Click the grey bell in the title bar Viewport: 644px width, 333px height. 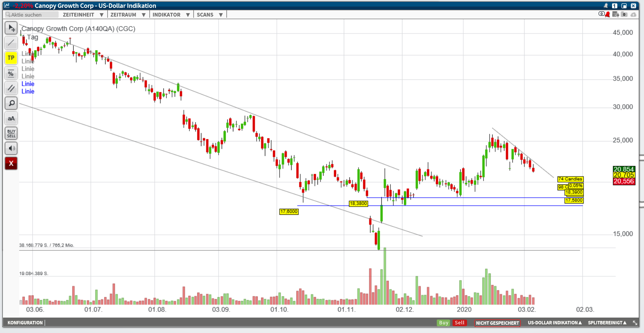pos(606,6)
